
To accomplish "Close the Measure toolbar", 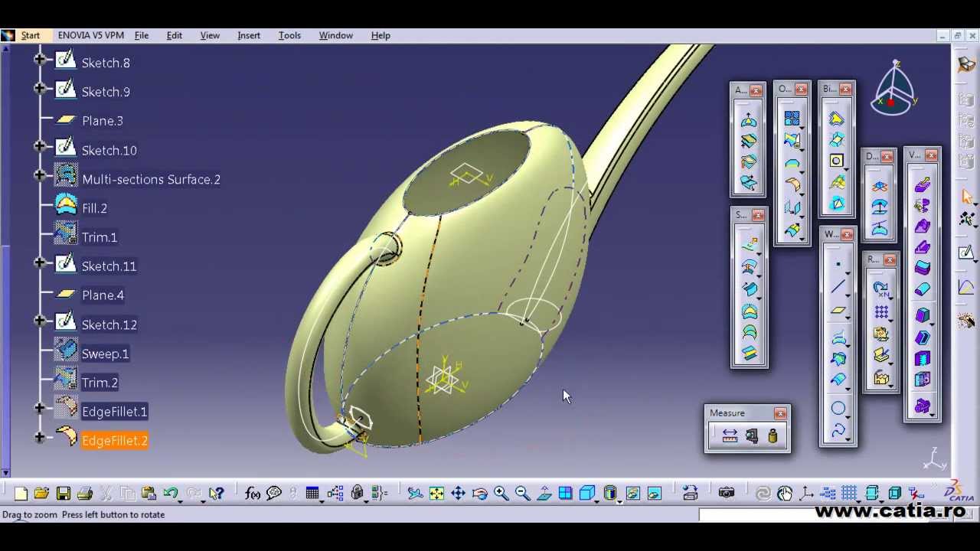I will coord(780,414).
